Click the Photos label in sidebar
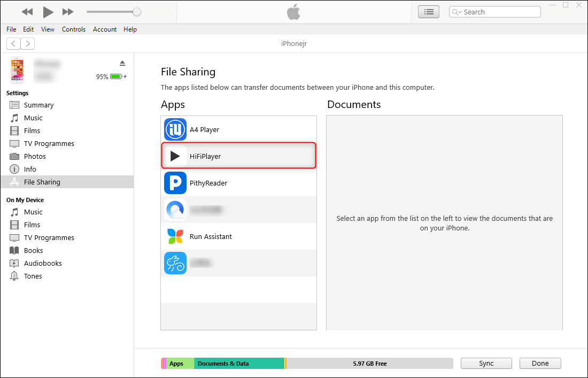This screenshot has height=378, width=588. [x=35, y=156]
